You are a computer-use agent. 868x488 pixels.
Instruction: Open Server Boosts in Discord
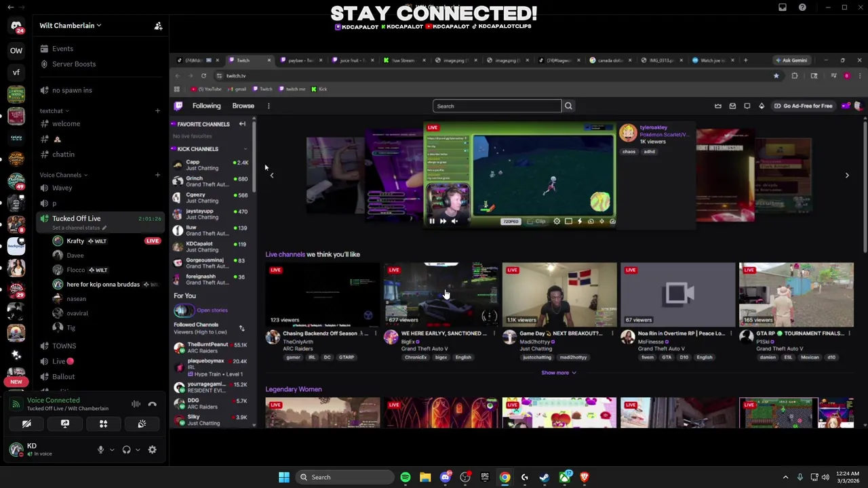74,64
